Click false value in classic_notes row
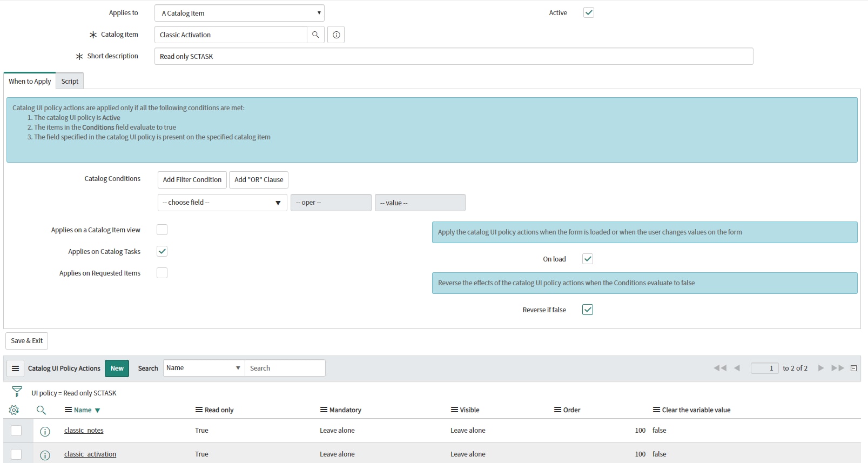Viewport: 868px width, 463px height. pos(660,431)
